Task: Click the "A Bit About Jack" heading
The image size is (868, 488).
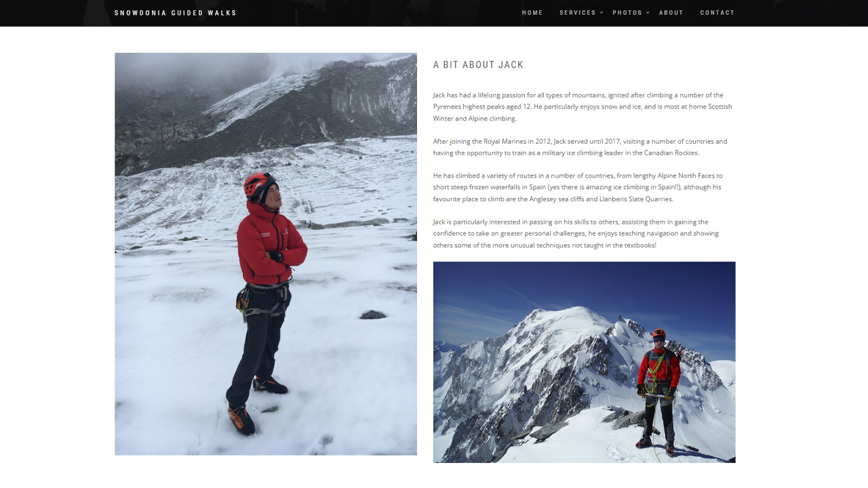Action: pos(479,65)
